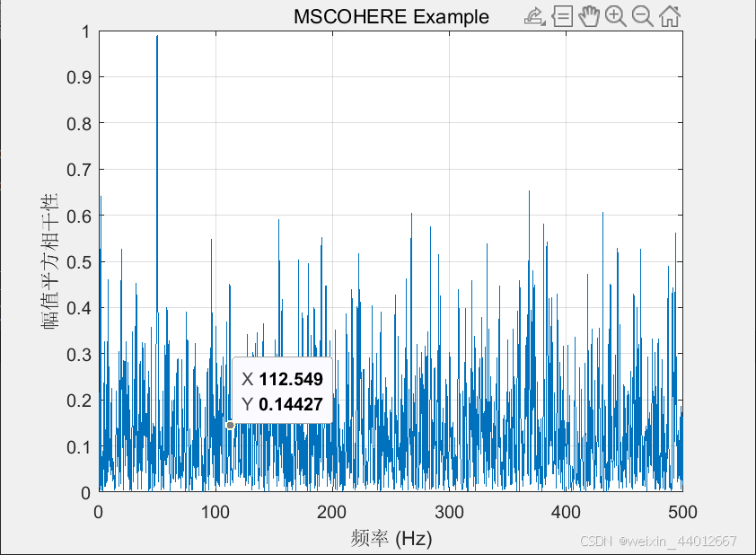The image size is (756, 555).
Task: Click the y-axis tick label 0.9
Action: pyautogui.click(x=79, y=77)
